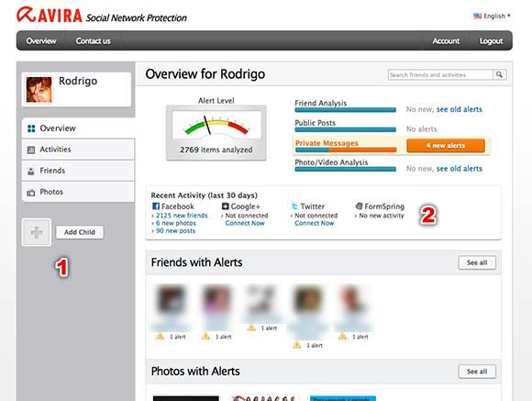Click the fourth friend thumbnail with alert
Image resolution: width=532 pixels, height=401 pixels.
pos(307,300)
